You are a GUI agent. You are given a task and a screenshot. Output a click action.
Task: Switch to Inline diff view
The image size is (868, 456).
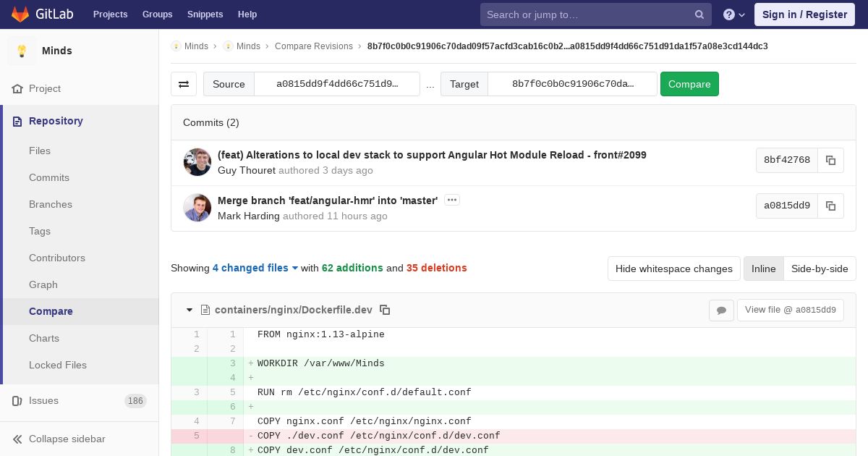click(763, 269)
